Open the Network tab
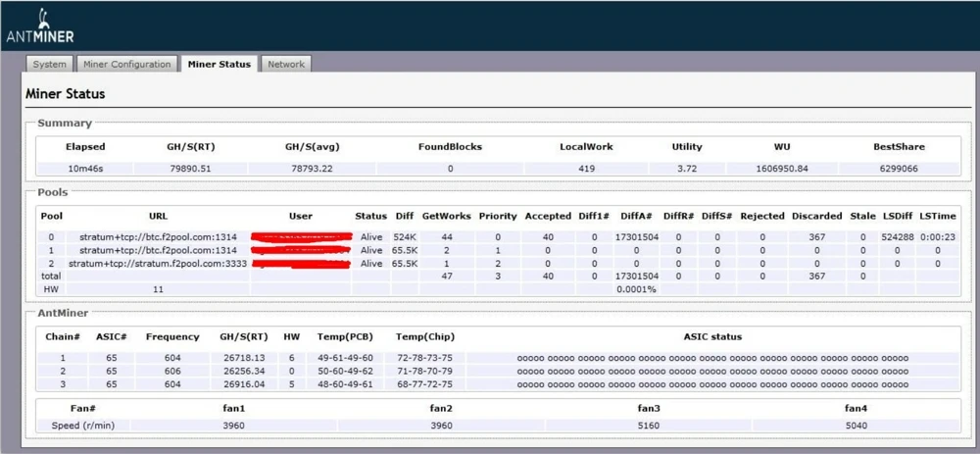Viewport: 980px width, 454px height. [x=285, y=64]
